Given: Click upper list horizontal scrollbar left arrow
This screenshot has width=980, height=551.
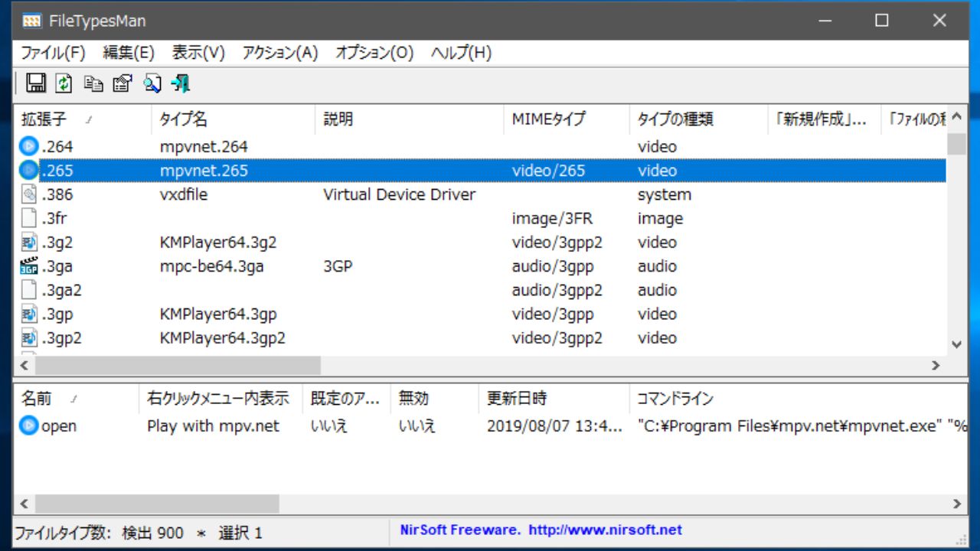Looking at the screenshot, I should point(24,365).
